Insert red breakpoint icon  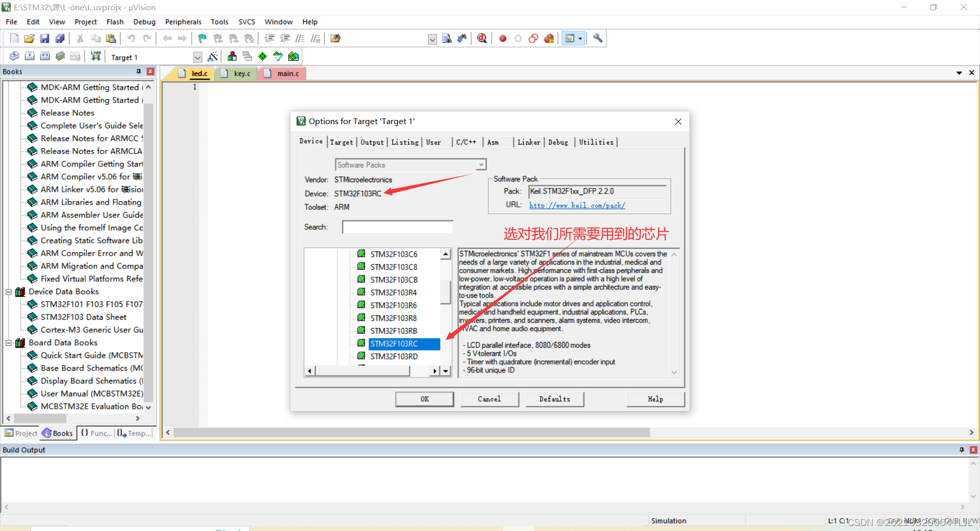503,38
